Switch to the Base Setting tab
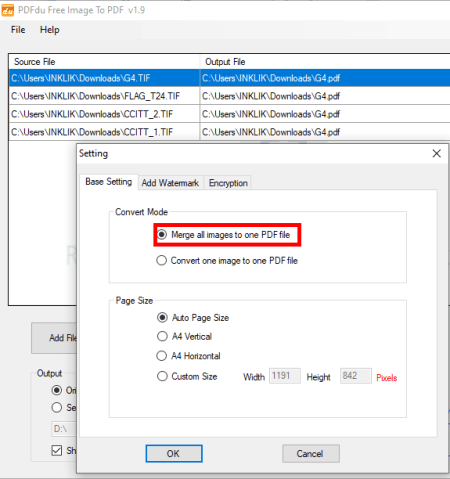450x479 pixels. point(109,182)
